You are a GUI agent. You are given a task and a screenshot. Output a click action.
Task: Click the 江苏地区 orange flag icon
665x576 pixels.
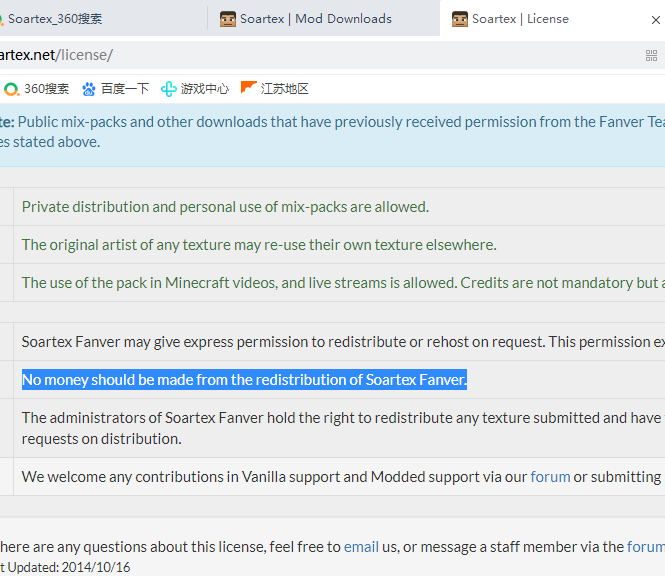point(249,88)
